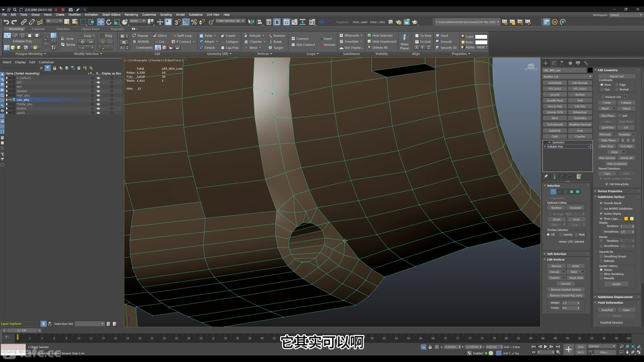Expand the Vertex Properties rollout

610,191
